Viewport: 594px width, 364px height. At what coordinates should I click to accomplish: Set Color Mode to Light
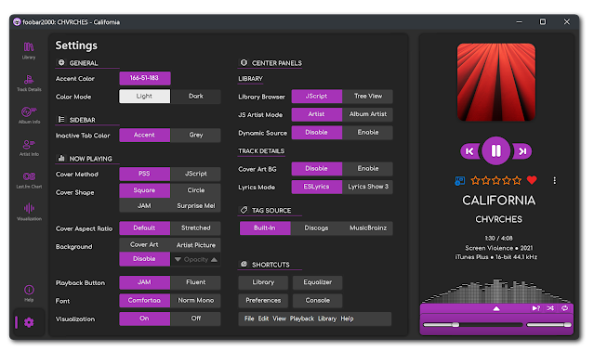click(144, 97)
